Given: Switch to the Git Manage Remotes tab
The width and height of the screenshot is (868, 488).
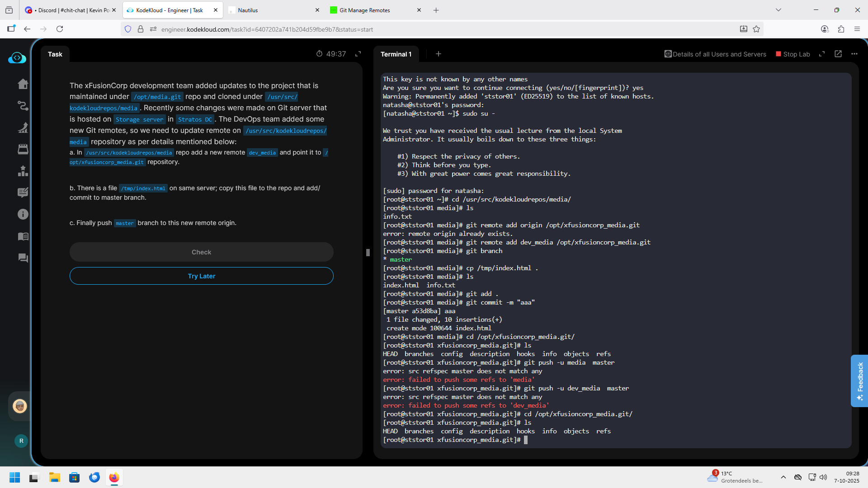Looking at the screenshot, I should click(x=365, y=10).
